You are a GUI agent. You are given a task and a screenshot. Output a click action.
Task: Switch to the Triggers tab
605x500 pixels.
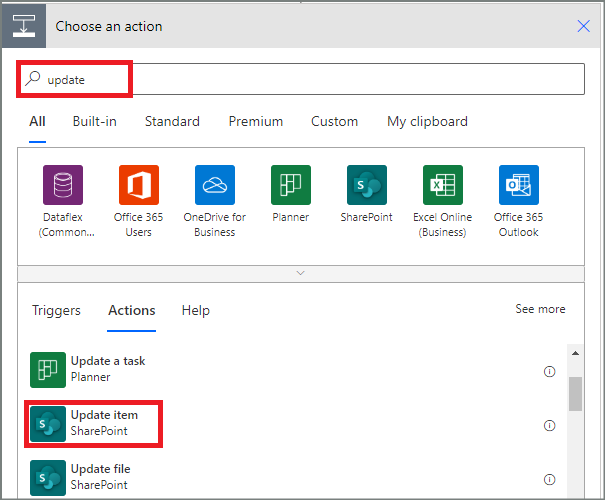coord(56,311)
